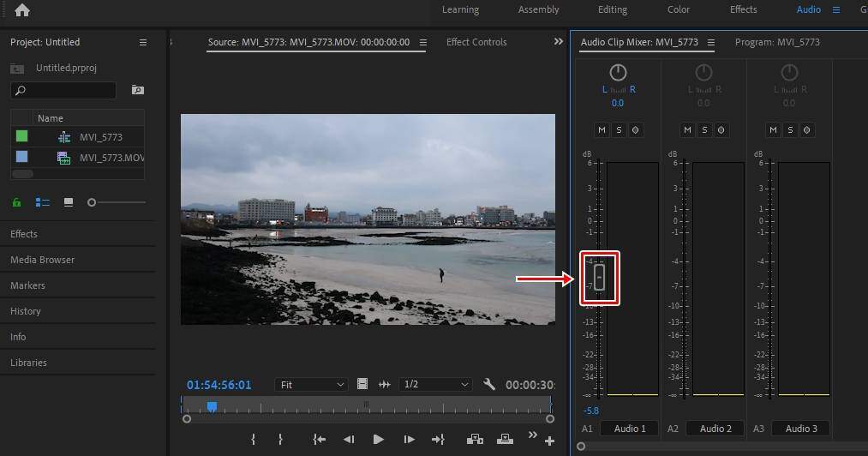Switch project panel to icon view

tap(68, 202)
